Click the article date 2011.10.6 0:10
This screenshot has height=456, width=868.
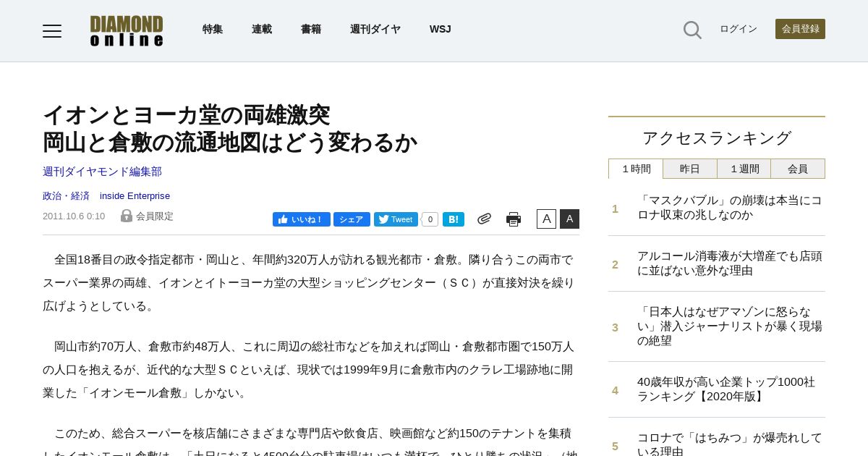point(74,216)
